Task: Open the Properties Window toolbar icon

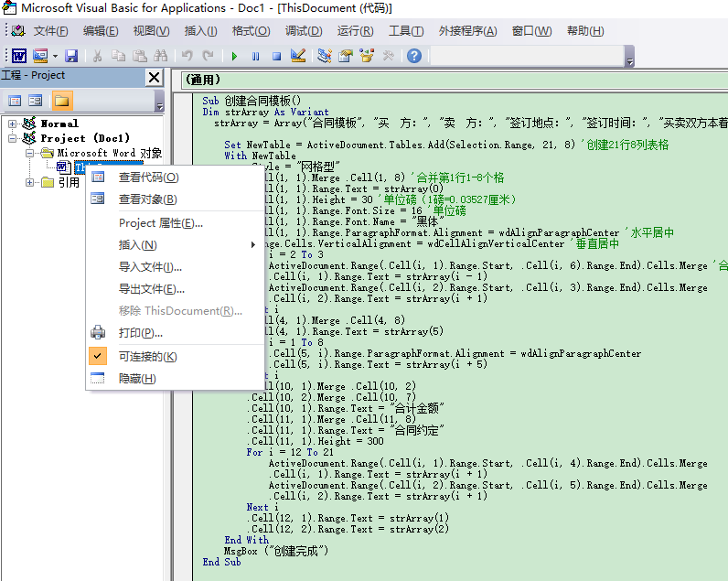Action: (346, 56)
